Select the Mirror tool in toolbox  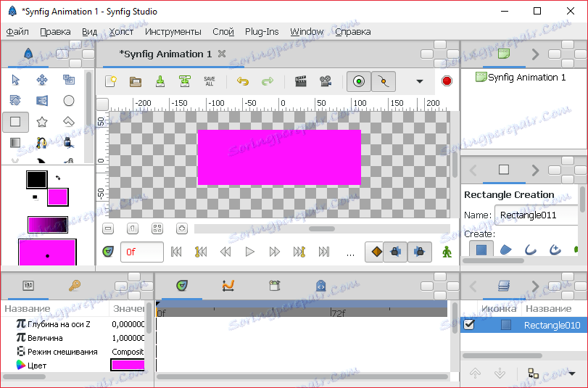click(42, 101)
